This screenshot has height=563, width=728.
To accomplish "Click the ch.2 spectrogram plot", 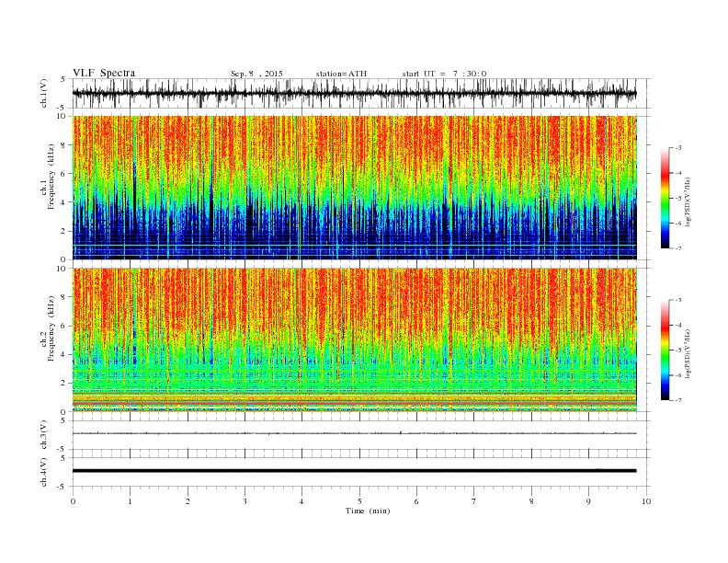I will click(x=355, y=340).
